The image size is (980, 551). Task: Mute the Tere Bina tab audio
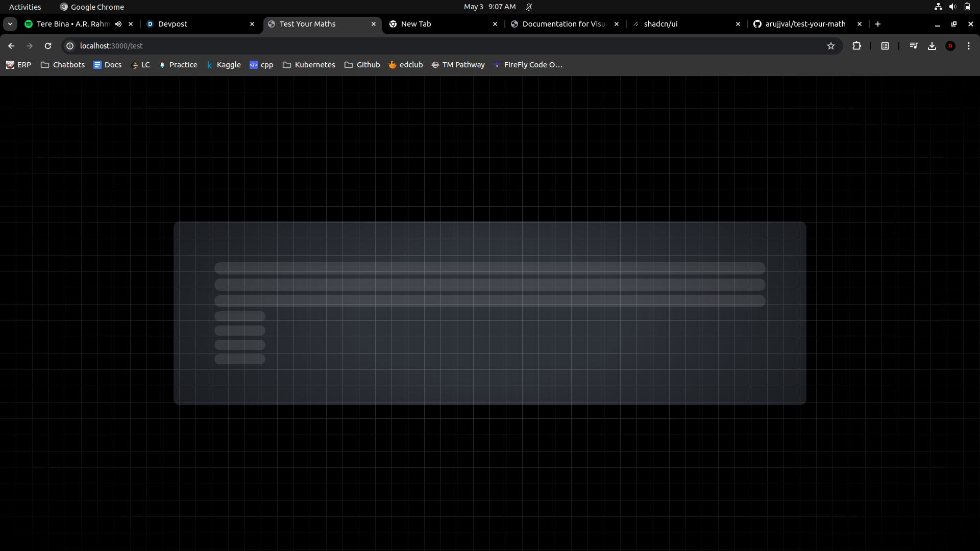pyautogui.click(x=118, y=24)
